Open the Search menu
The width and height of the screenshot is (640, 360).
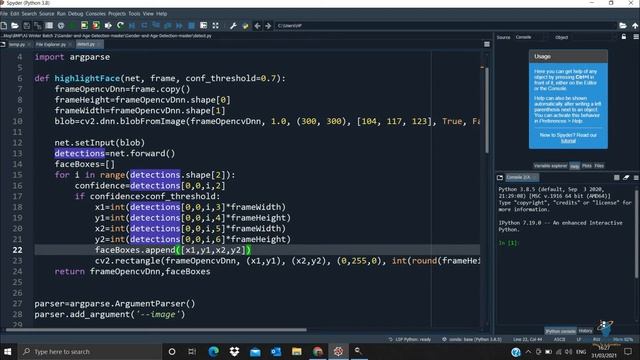[x=29, y=13]
